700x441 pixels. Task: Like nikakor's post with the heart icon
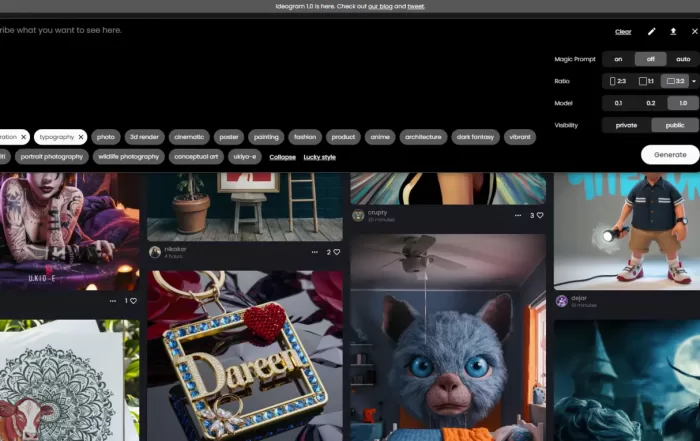coord(337,252)
